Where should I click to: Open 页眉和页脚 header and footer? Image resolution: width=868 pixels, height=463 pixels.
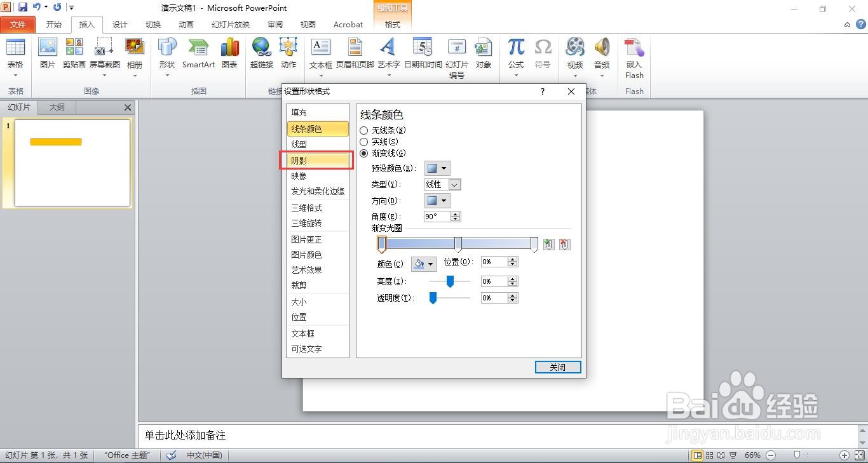tap(355, 53)
